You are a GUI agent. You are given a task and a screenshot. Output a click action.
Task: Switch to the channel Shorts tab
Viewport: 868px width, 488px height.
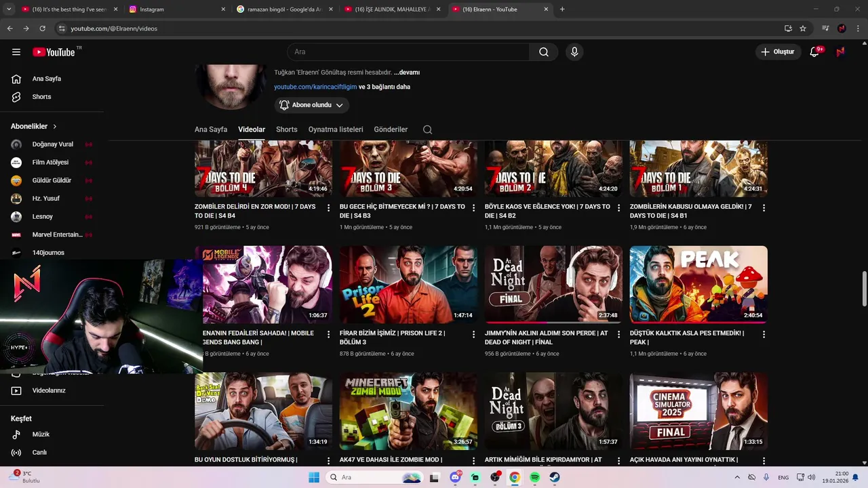287,129
